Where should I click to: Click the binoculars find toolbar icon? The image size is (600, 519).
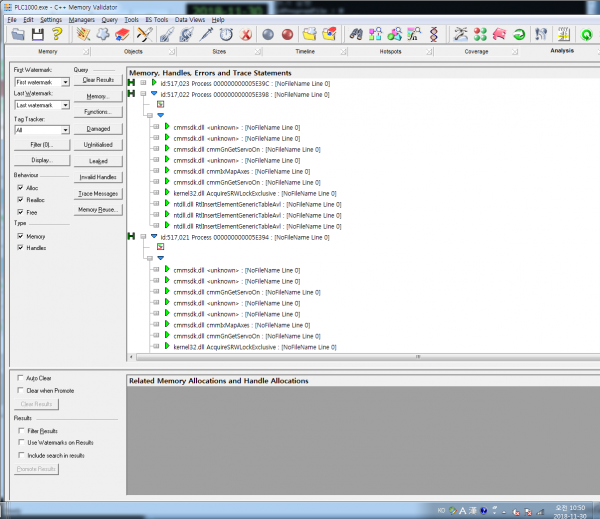[356, 34]
